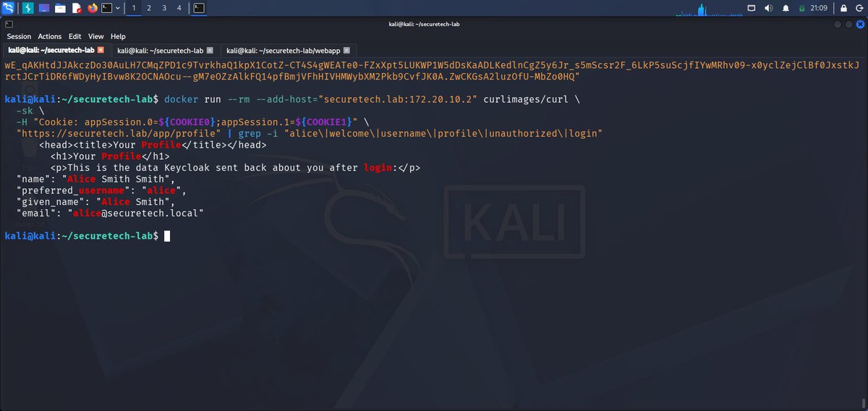Close the securetech-lab/webapp tab
Screen dimensions: 868x411
point(347,50)
